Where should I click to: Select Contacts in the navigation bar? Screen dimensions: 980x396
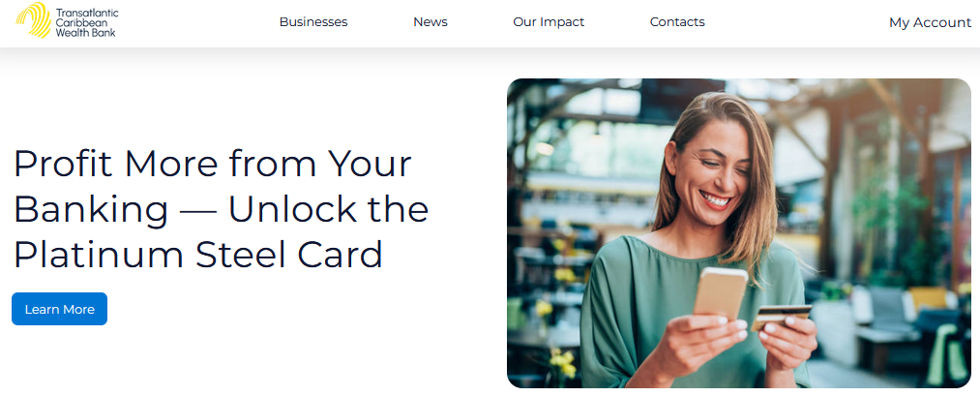pyautogui.click(x=677, y=22)
